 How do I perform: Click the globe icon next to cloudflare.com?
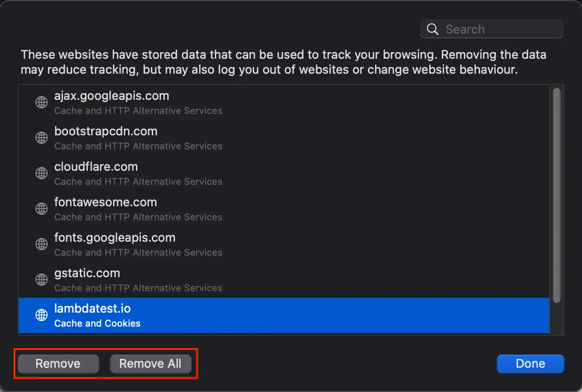(41, 173)
